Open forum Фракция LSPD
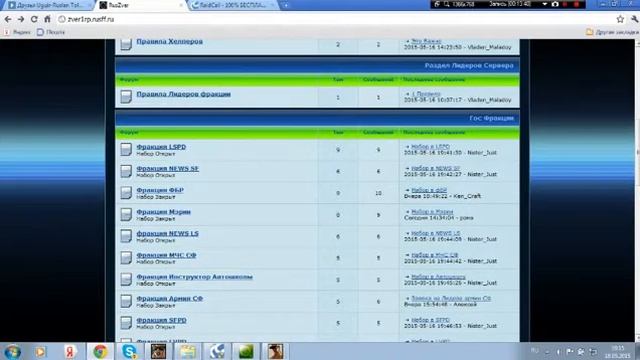This screenshot has width=640, height=360. (161, 147)
